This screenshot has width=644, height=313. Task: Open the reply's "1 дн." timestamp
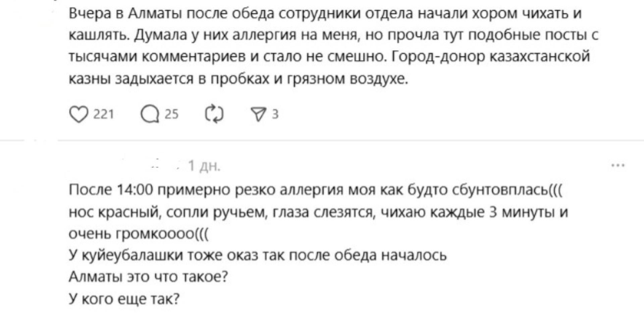pos(204,166)
